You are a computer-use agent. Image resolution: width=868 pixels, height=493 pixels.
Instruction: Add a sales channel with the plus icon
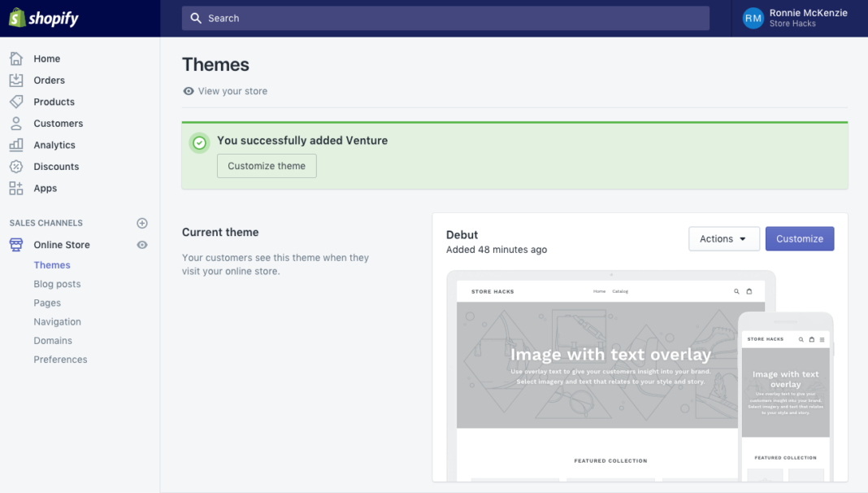click(x=142, y=223)
